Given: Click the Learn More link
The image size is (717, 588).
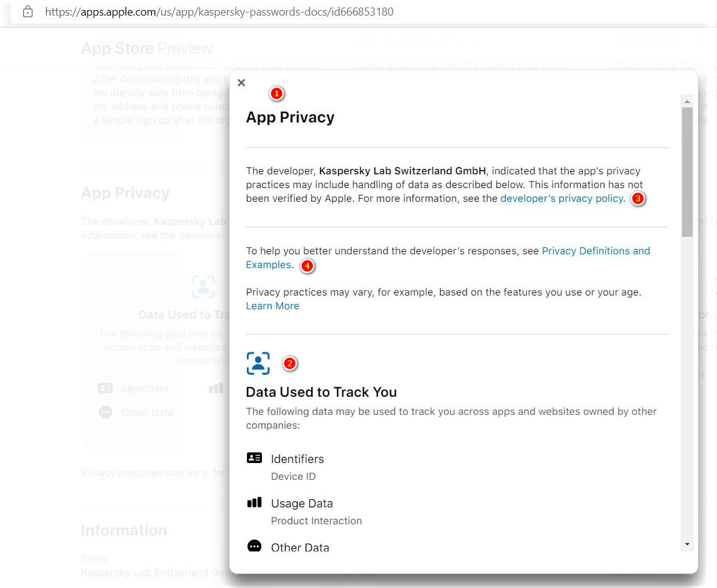Looking at the screenshot, I should point(273,306).
